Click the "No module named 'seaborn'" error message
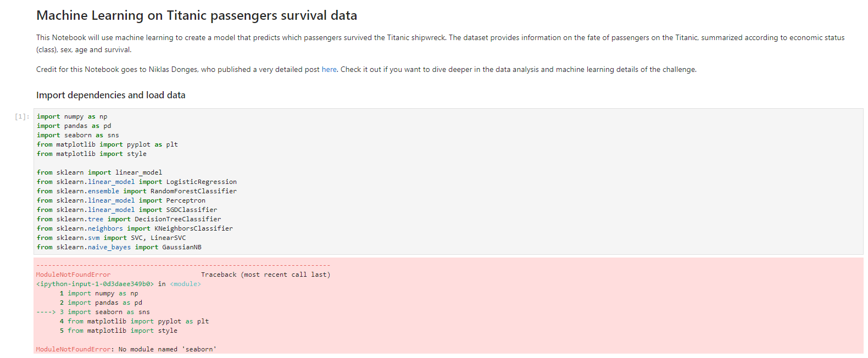 pos(167,349)
